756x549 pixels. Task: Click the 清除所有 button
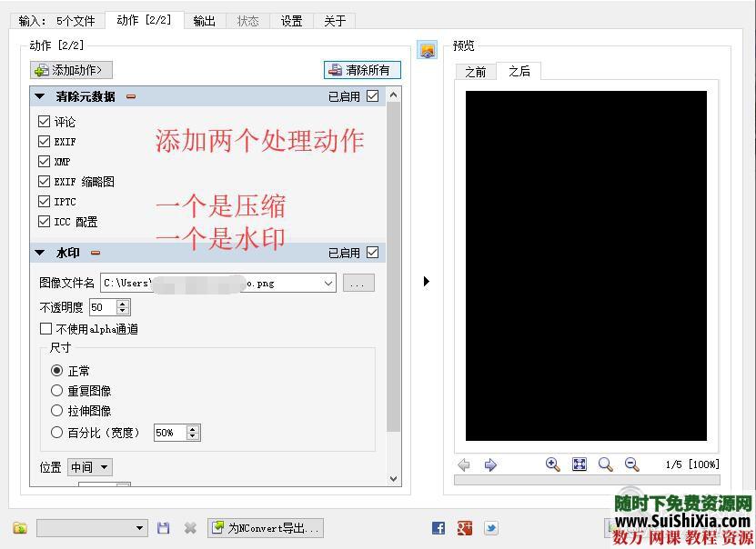click(x=361, y=70)
